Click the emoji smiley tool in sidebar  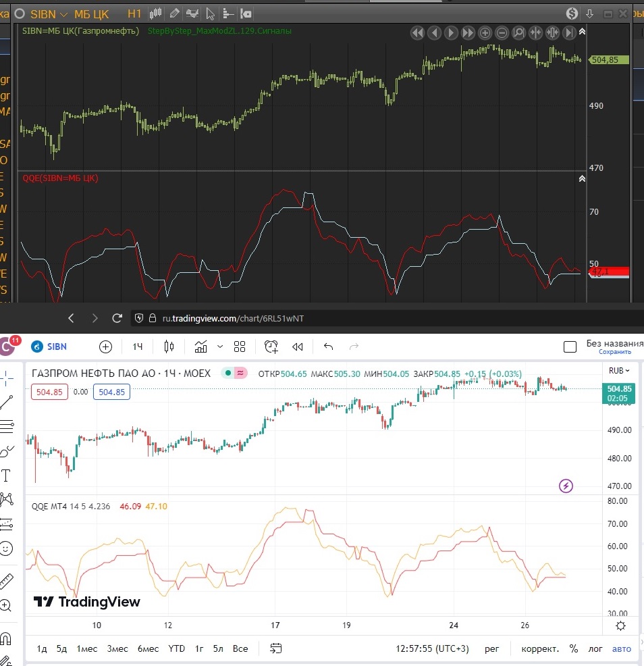7,548
